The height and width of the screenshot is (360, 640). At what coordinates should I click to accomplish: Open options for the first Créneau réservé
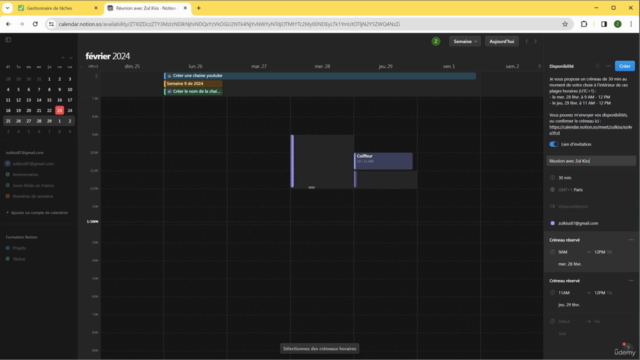631,240
